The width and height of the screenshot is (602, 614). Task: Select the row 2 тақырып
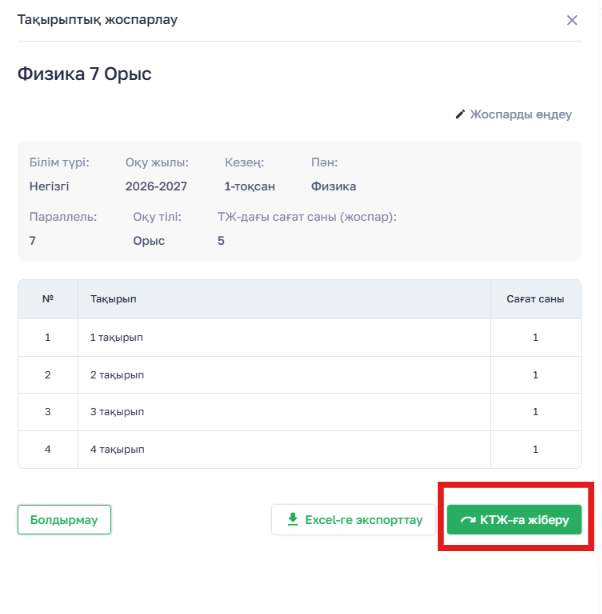[300, 375]
